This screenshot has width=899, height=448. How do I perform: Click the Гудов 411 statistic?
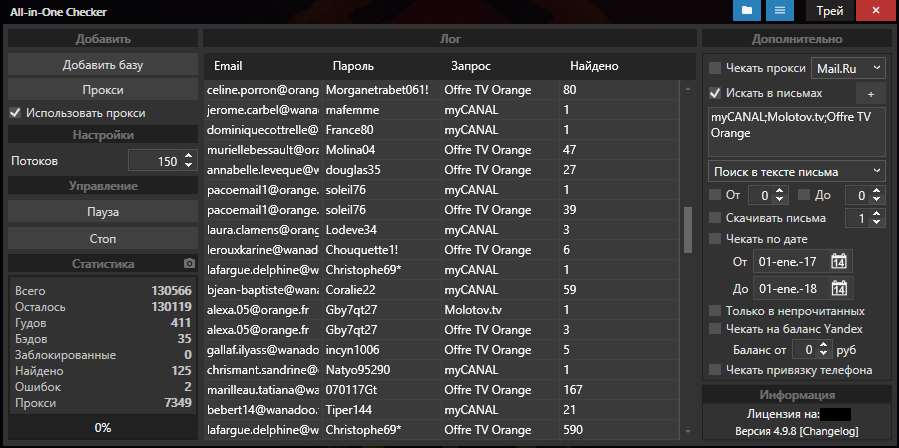coord(103,323)
